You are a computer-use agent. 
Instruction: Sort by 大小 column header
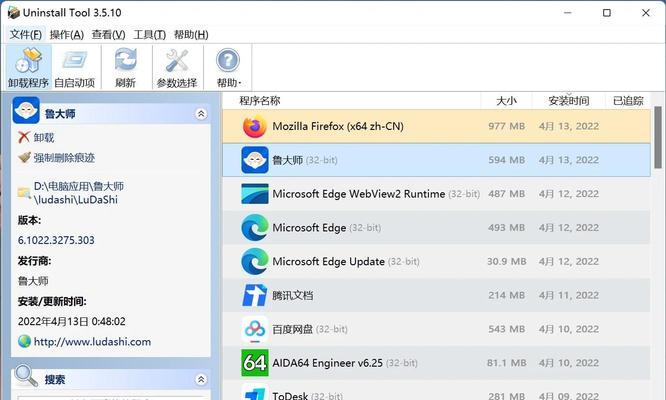(x=506, y=101)
